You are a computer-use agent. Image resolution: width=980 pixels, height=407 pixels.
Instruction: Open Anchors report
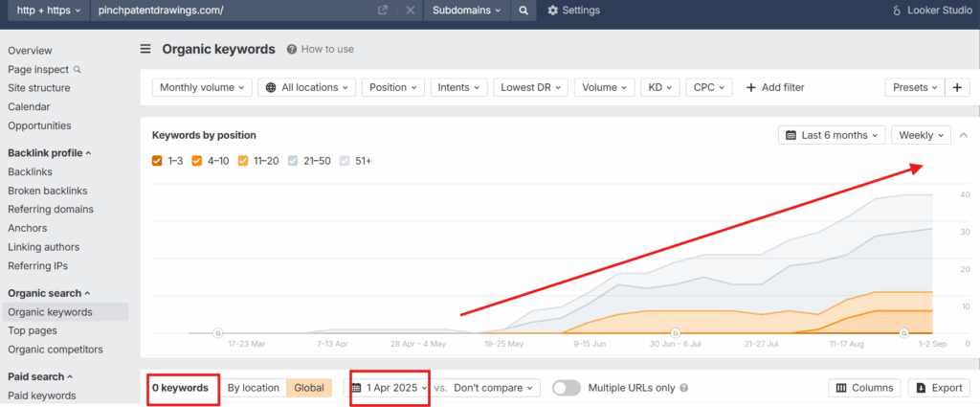[x=28, y=228]
